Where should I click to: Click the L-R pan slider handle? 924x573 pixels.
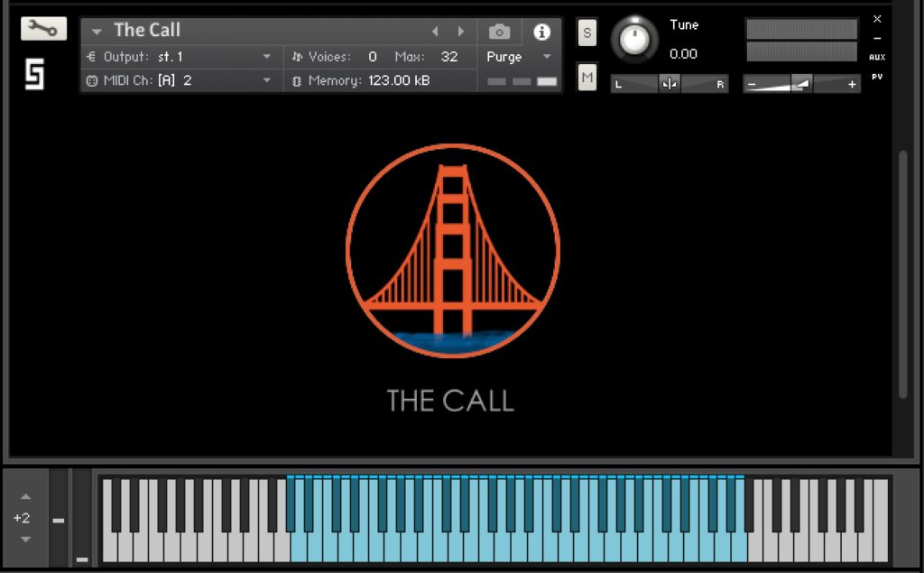[670, 84]
